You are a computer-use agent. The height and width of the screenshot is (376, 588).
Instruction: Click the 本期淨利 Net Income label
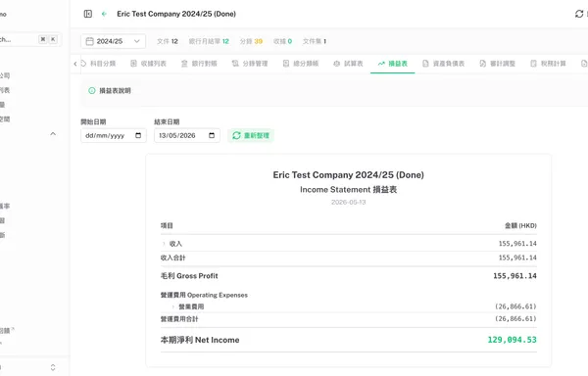click(x=200, y=340)
